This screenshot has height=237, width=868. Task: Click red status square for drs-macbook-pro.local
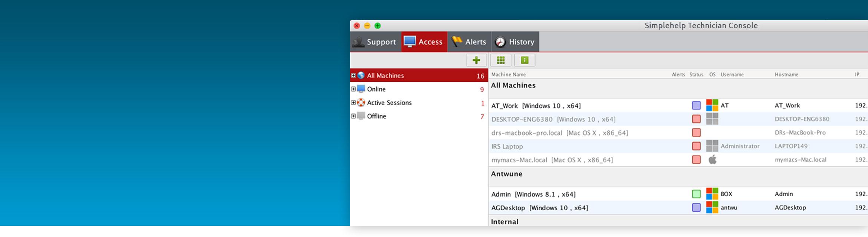pyautogui.click(x=696, y=133)
